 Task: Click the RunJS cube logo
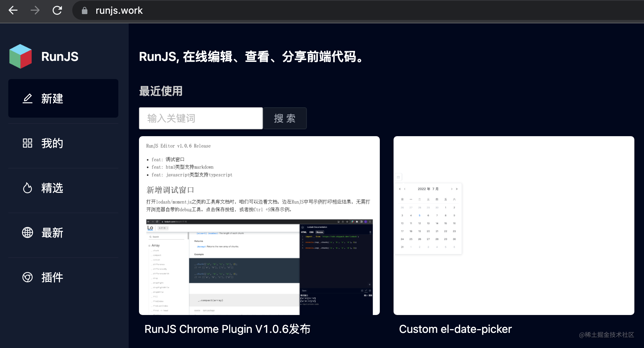pyautogui.click(x=20, y=56)
